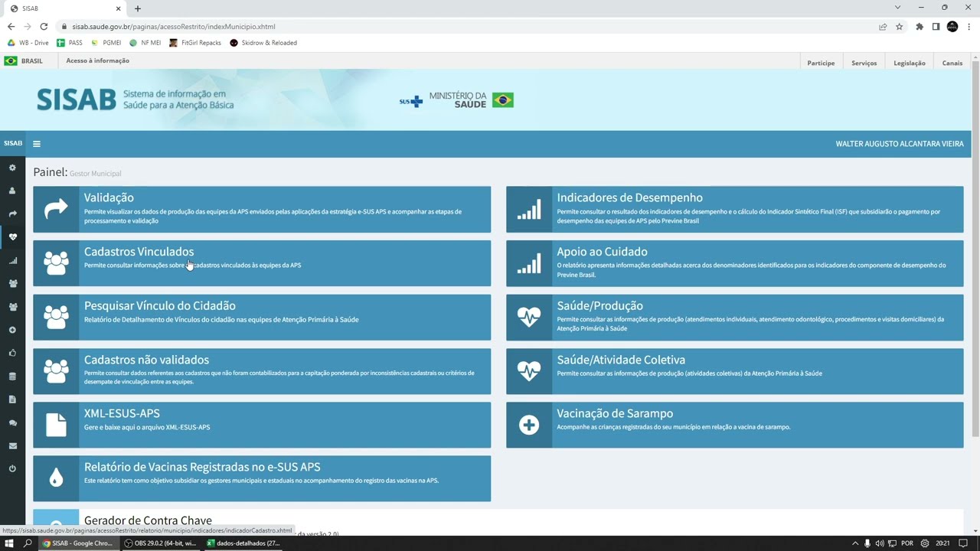
Task: Click the droplet icon of Relatório de Vacinas card
Action: (x=56, y=478)
